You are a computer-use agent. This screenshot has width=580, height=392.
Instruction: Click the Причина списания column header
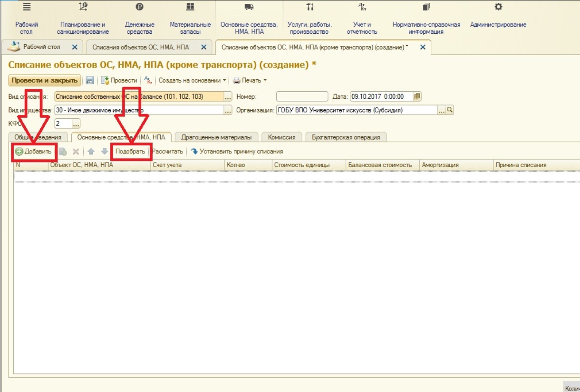537,165
